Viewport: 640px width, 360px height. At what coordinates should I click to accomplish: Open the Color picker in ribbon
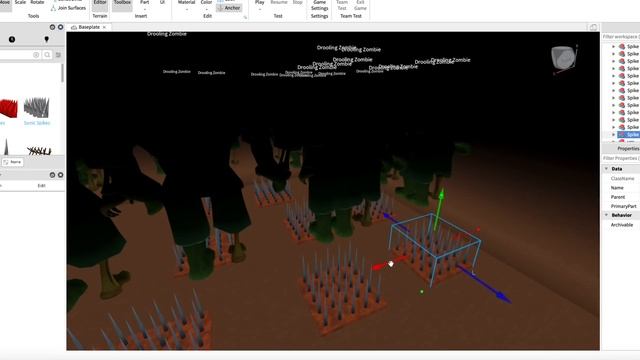click(207, 2)
